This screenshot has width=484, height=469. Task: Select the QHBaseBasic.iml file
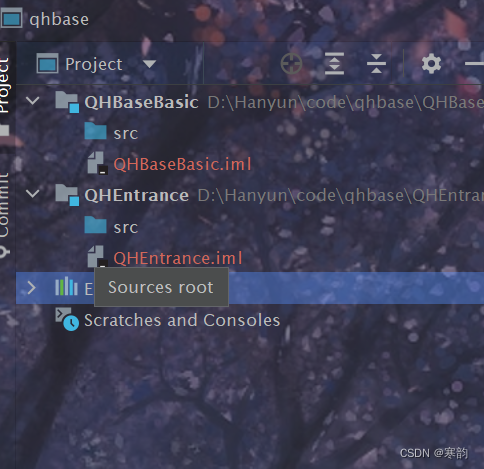point(182,164)
